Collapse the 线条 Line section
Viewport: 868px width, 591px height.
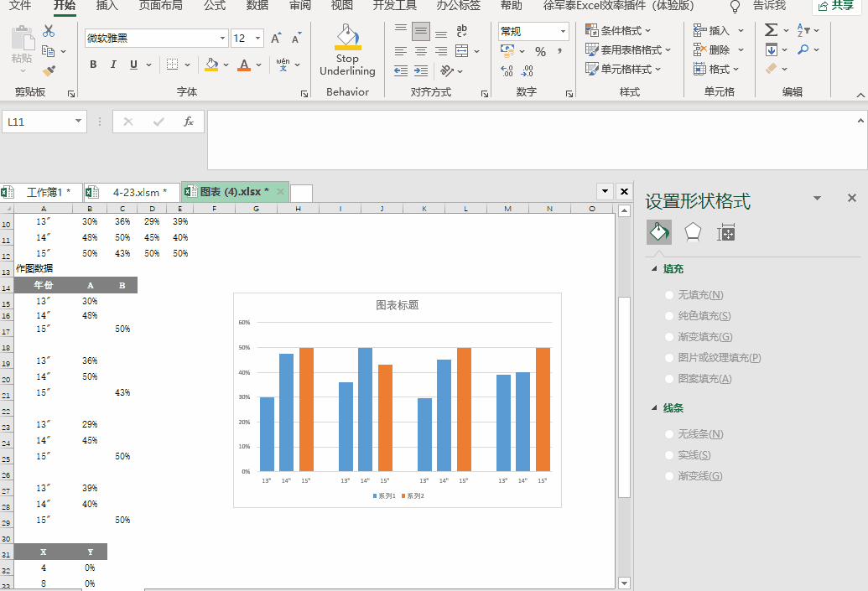click(654, 408)
